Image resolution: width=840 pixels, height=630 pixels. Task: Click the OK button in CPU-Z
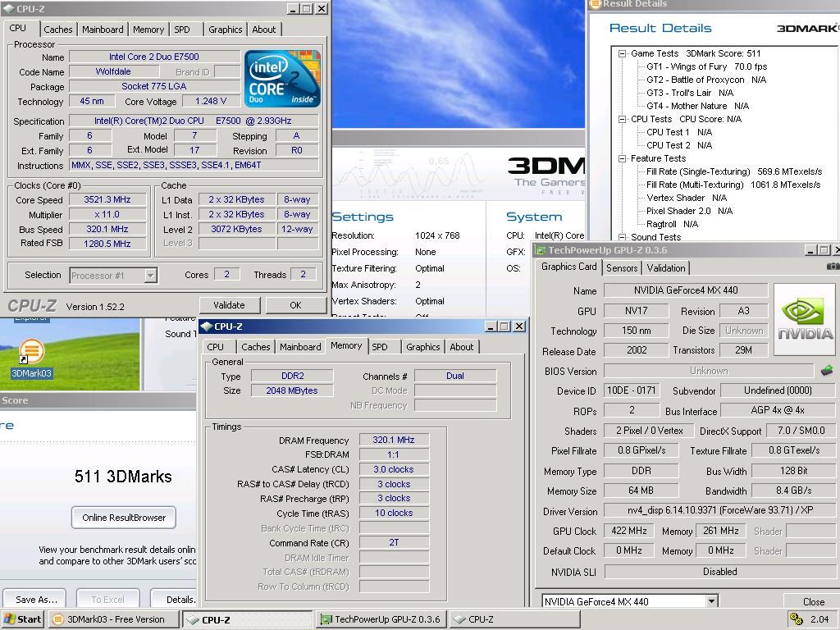click(295, 305)
